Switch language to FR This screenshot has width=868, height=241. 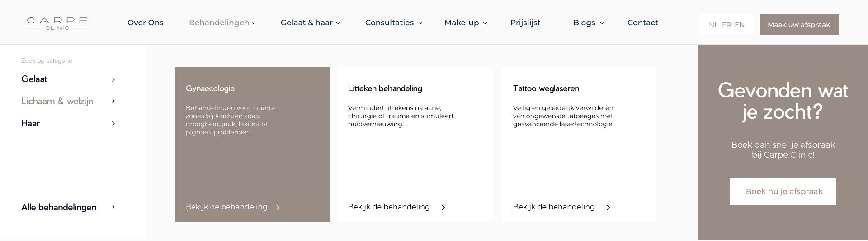[726, 25]
